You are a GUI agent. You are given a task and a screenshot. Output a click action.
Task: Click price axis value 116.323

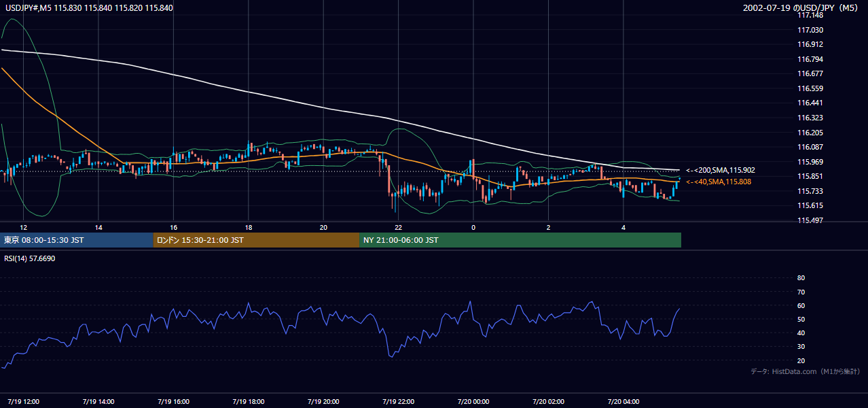click(x=810, y=118)
